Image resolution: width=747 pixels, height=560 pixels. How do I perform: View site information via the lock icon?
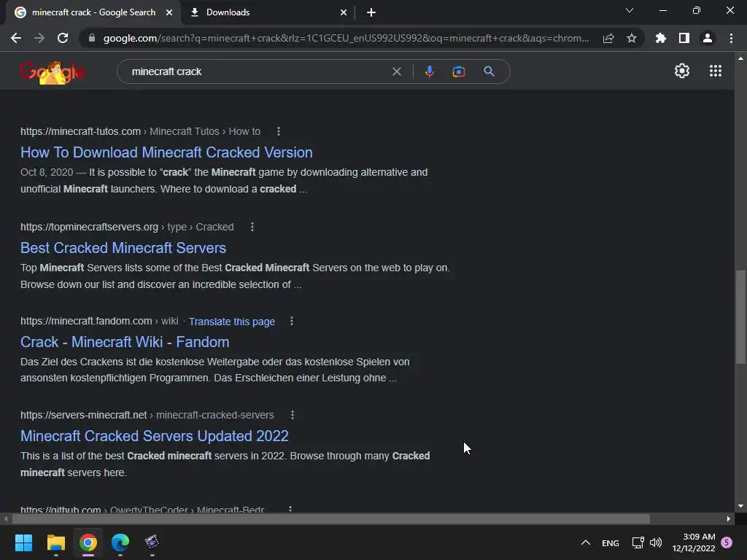[x=91, y=38]
